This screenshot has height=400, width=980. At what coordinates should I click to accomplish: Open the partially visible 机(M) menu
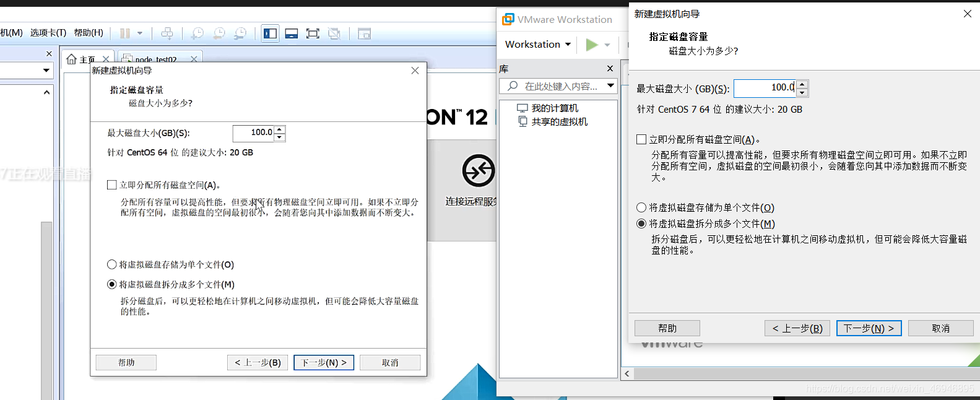(x=11, y=33)
